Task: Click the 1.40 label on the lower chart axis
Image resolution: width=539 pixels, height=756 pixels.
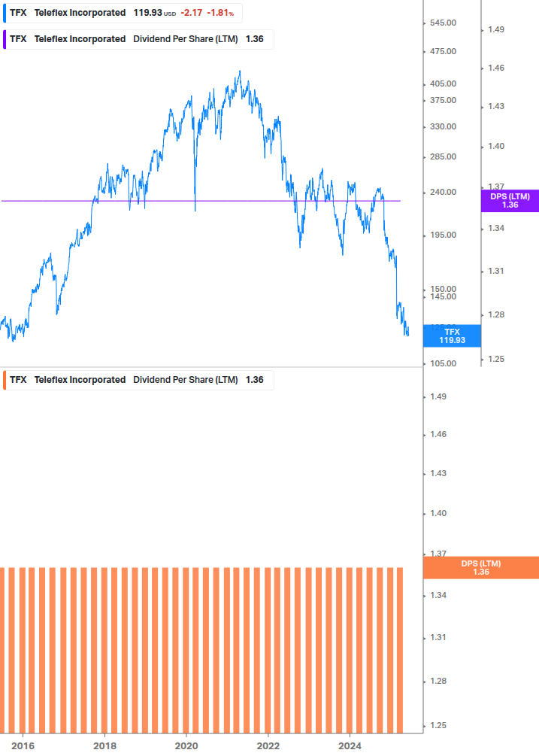Action: (x=438, y=513)
